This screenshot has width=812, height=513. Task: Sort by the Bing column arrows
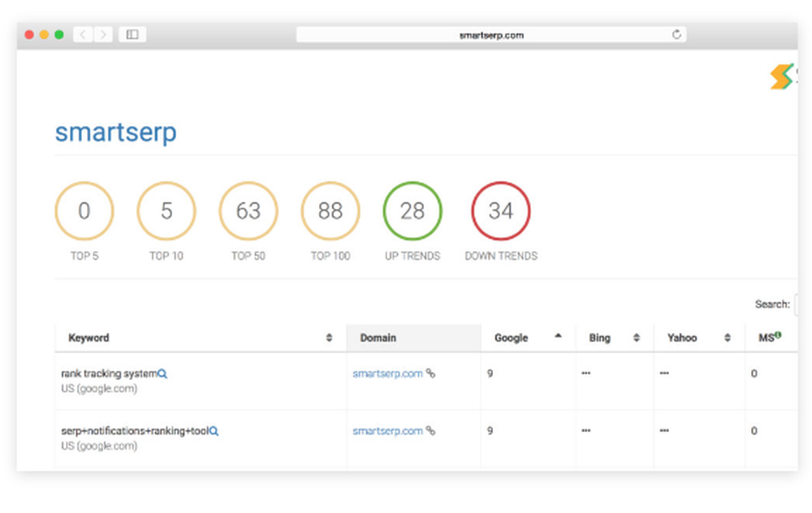(x=637, y=338)
